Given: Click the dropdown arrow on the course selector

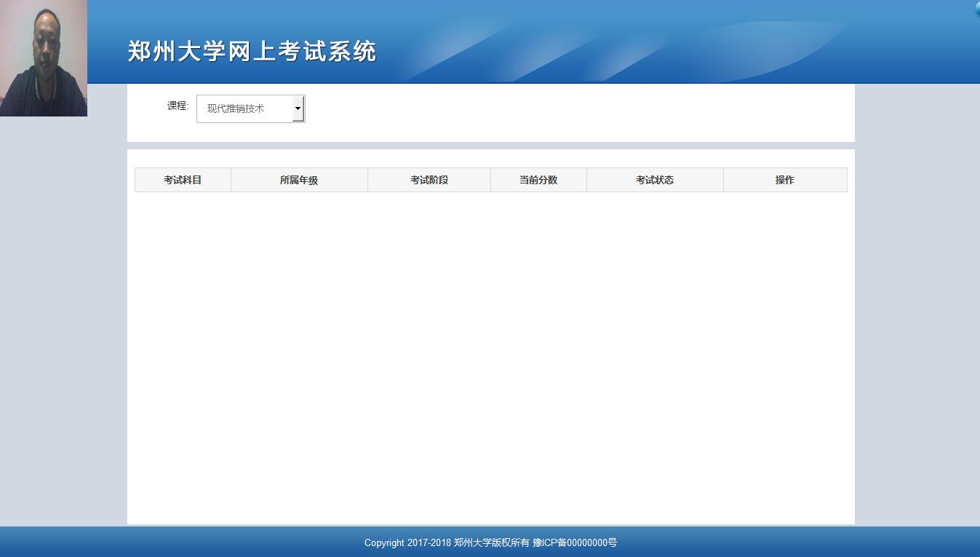Looking at the screenshot, I should click(298, 108).
